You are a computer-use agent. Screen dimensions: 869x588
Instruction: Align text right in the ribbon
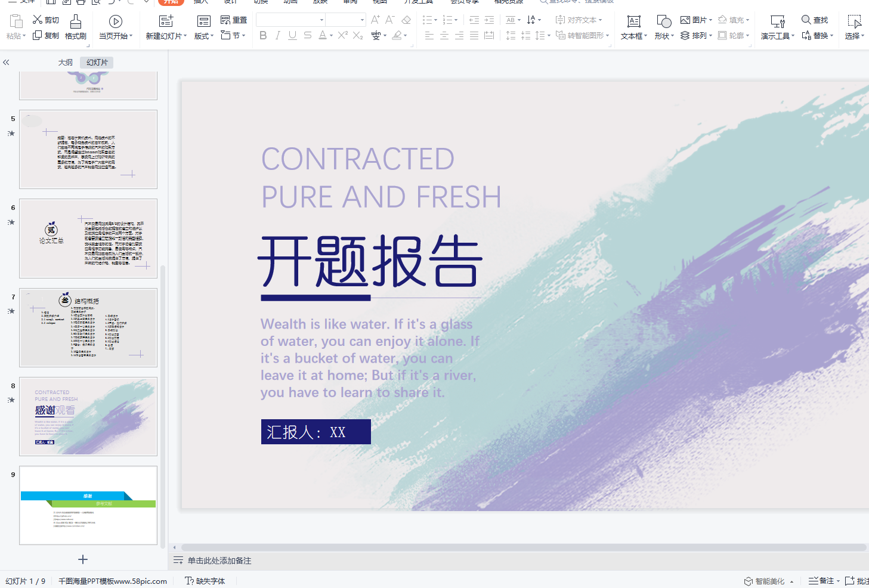[x=459, y=35]
